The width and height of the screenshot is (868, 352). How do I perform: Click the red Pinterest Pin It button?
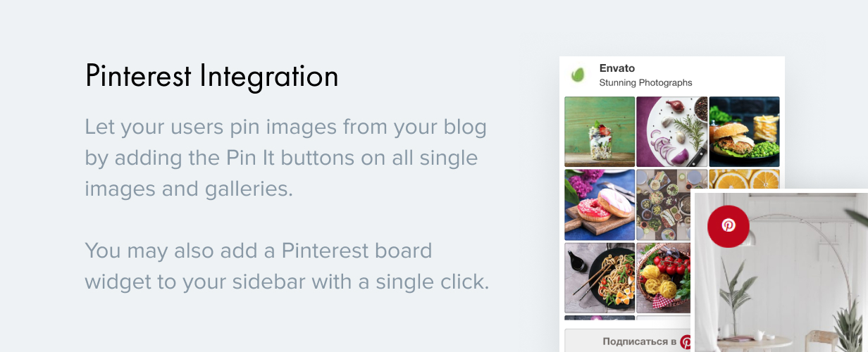728,226
